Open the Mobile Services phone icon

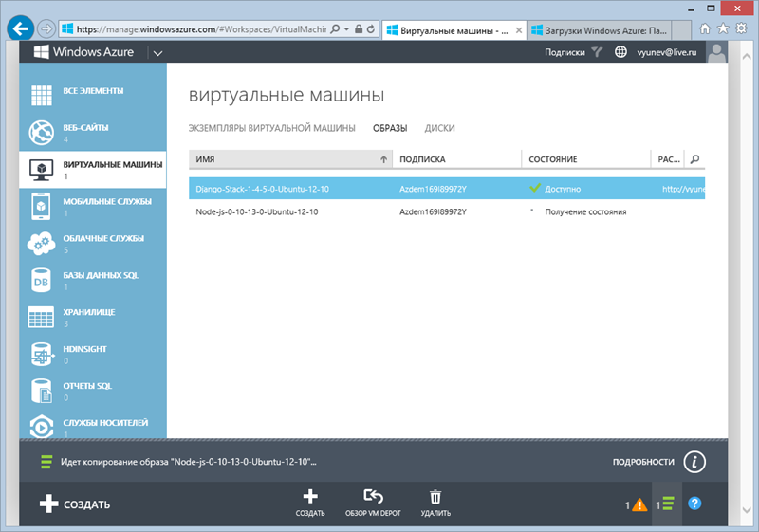coord(41,207)
